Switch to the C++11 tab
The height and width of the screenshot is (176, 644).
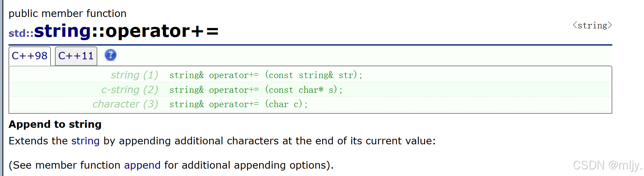[x=76, y=56]
